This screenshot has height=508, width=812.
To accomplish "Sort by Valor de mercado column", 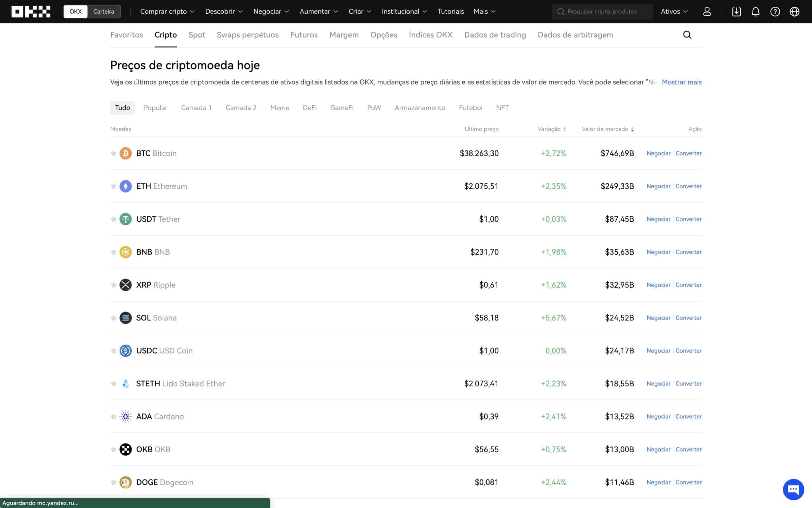I will (608, 129).
